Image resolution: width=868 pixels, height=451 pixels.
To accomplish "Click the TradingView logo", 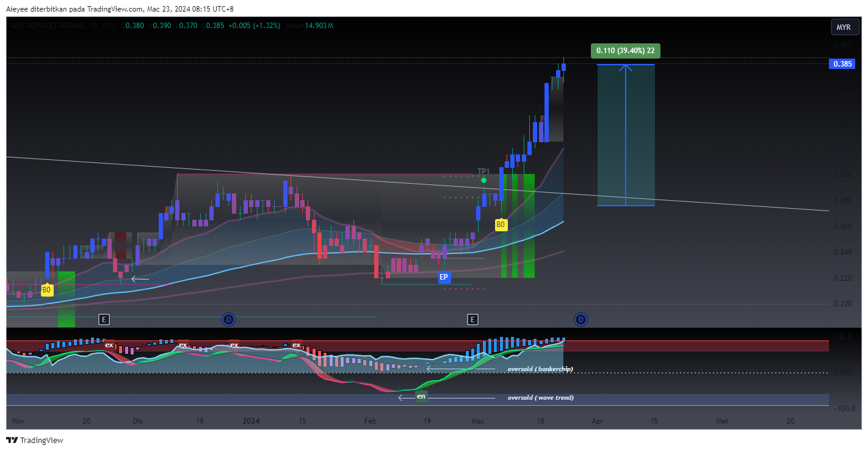I will click(35, 440).
